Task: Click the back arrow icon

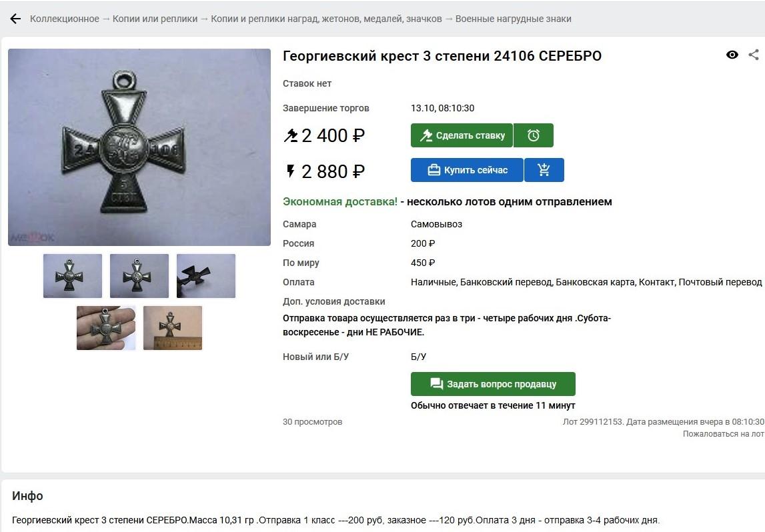Action: pyautogui.click(x=15, y=19)
